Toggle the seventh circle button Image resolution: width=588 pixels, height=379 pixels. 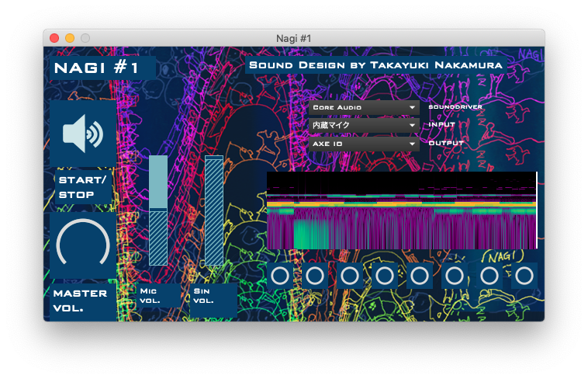click(x=489, y=276)
